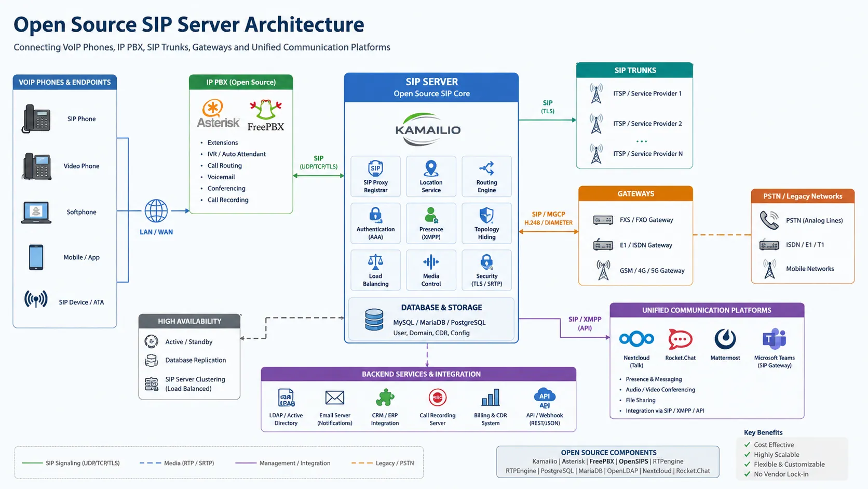Click the Flexible & Customizable checkmark
This screenshot has height=489, width=868.
[x=748, y=465]
